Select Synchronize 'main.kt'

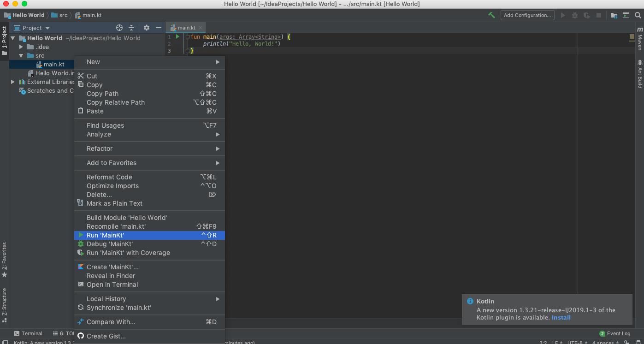pos(149,308)
